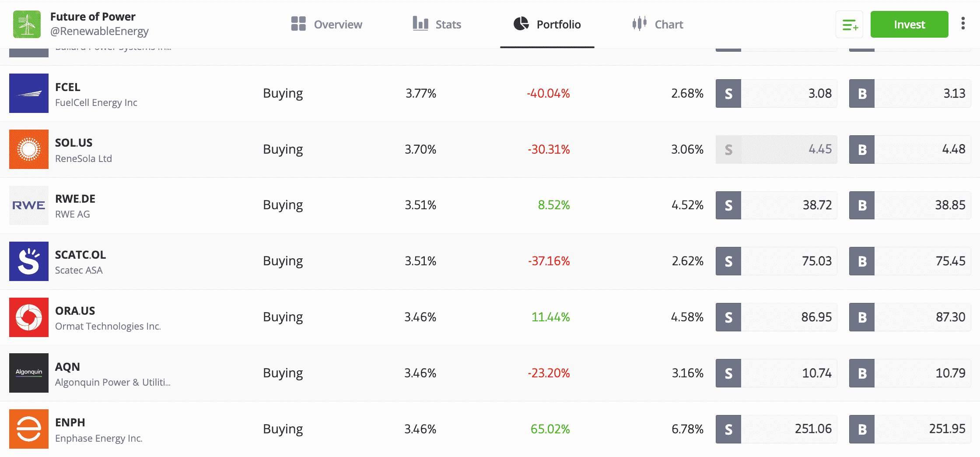Click Sell button for ORA.US at 86.95
This screenshot has width=980, height=457.
pos(776,317)
